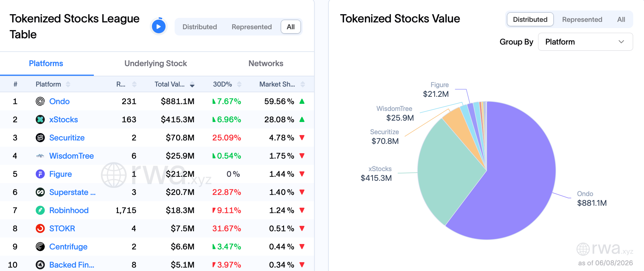
Task: Click the Securitize platform logo icon
Action: [40, 138]
